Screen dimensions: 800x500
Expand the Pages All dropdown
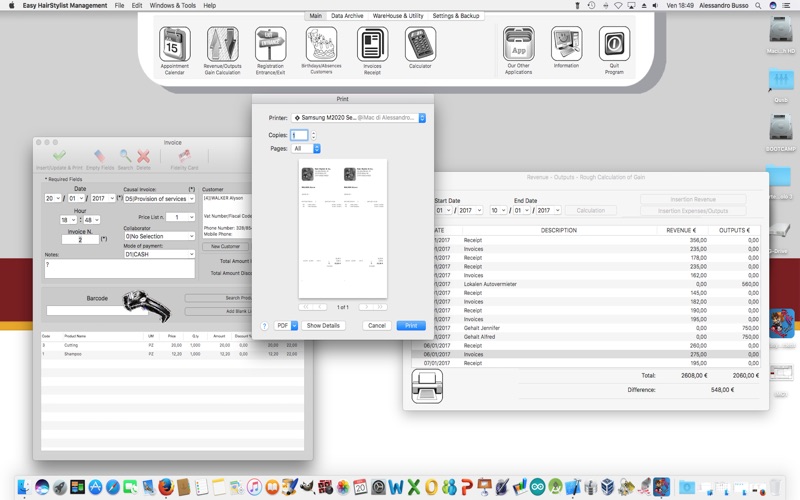(x=306, y=148)
